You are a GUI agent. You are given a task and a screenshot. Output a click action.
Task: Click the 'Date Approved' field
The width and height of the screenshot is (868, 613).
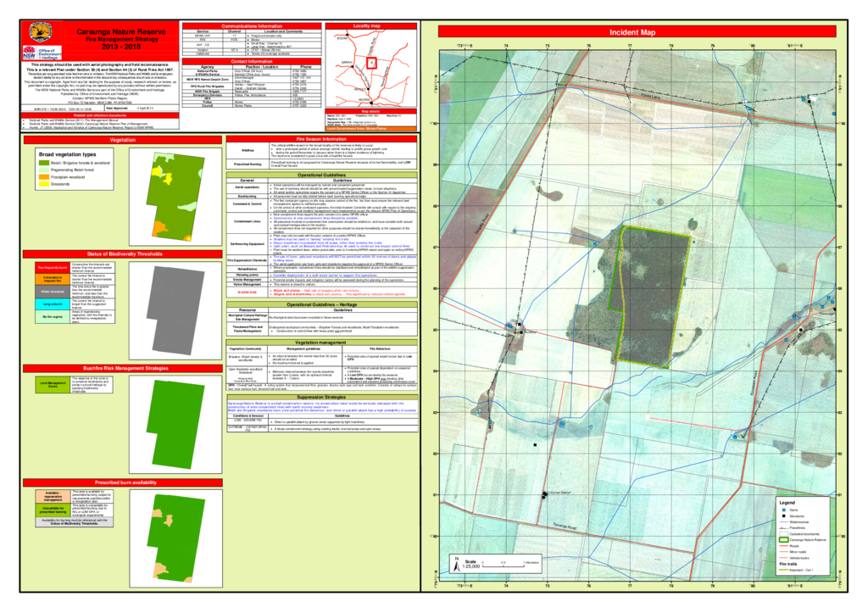click(x=142, y=109)
